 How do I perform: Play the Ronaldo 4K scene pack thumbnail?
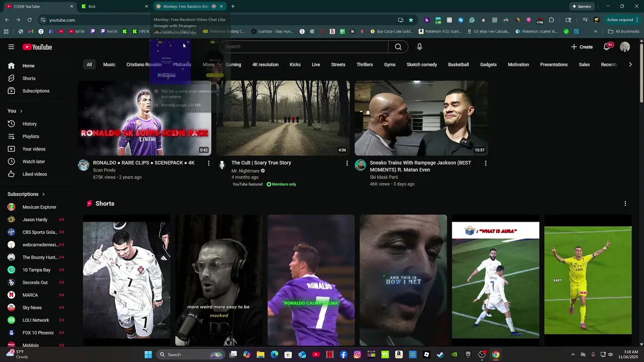click(144, 118)
